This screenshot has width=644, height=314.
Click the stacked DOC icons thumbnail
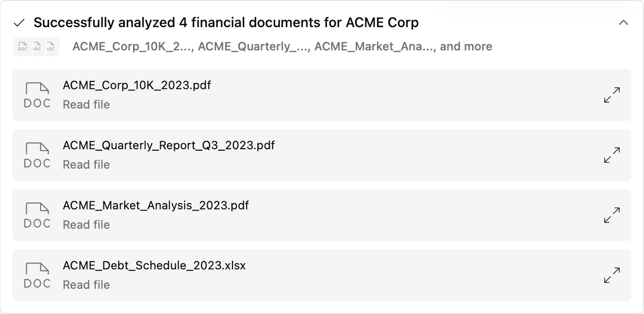click(36, 47)
